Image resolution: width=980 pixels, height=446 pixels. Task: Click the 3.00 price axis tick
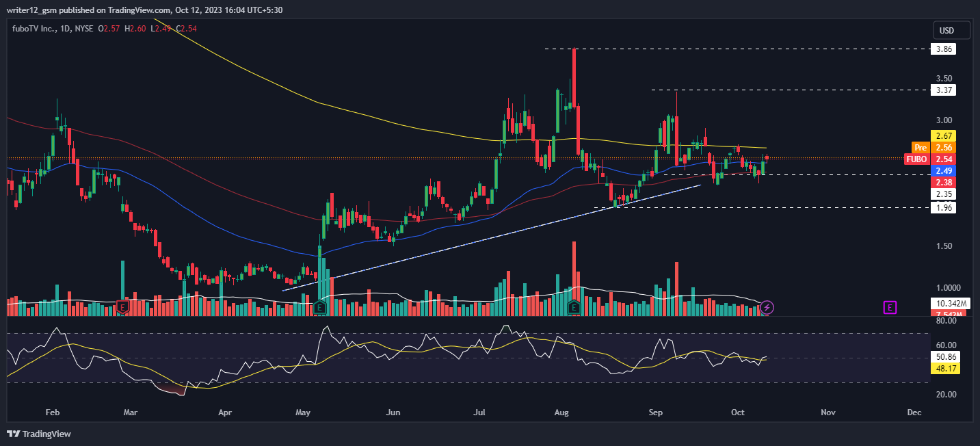pyautogui.click(x=944, y=120)
